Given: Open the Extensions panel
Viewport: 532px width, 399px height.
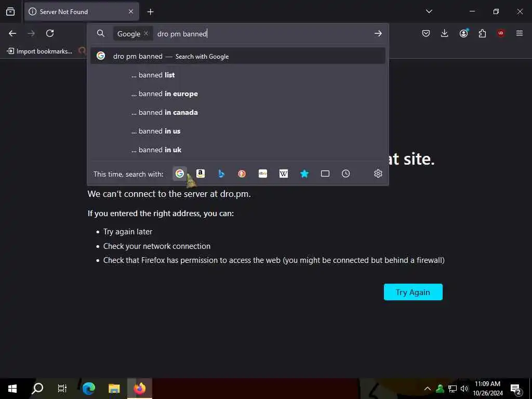Looking at the screenshot, I should pyautogui.click(x=482, y=33).
